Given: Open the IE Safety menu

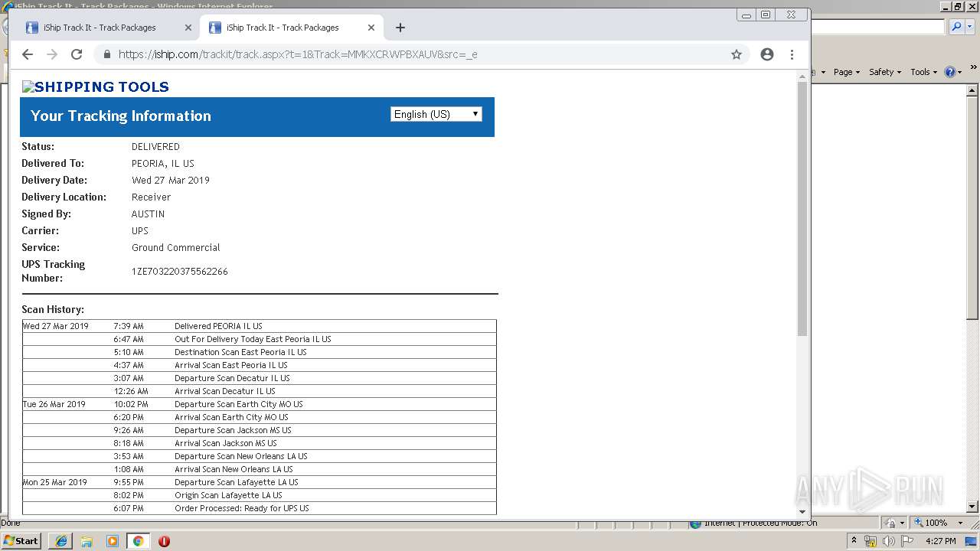Looking at the screenshot, I should coord(884,72).
